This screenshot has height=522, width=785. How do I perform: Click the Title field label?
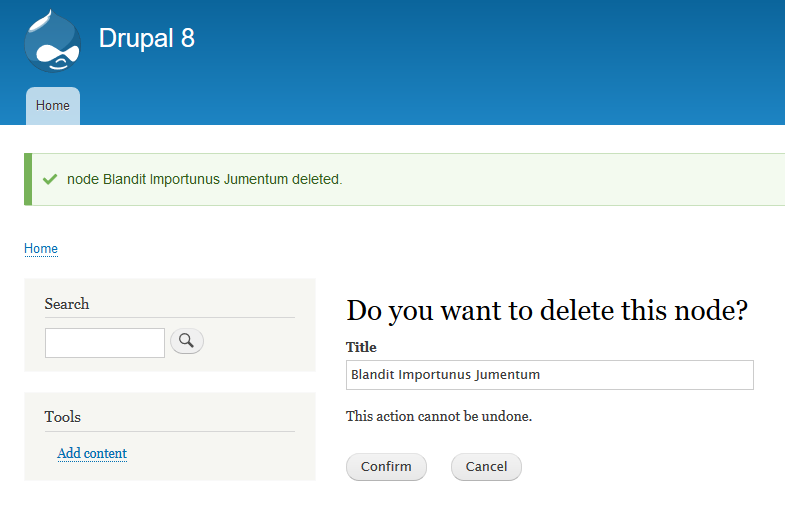(x=361, y=347)
